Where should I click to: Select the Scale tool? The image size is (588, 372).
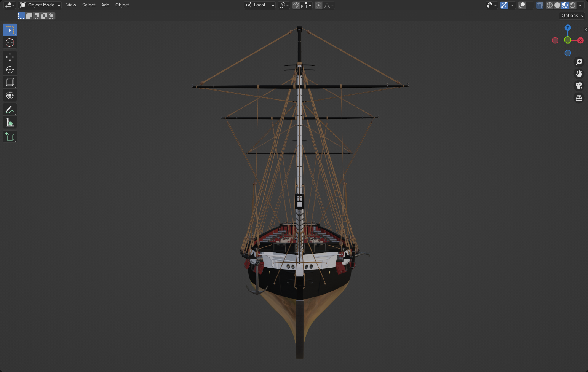(x=10, y=82)
